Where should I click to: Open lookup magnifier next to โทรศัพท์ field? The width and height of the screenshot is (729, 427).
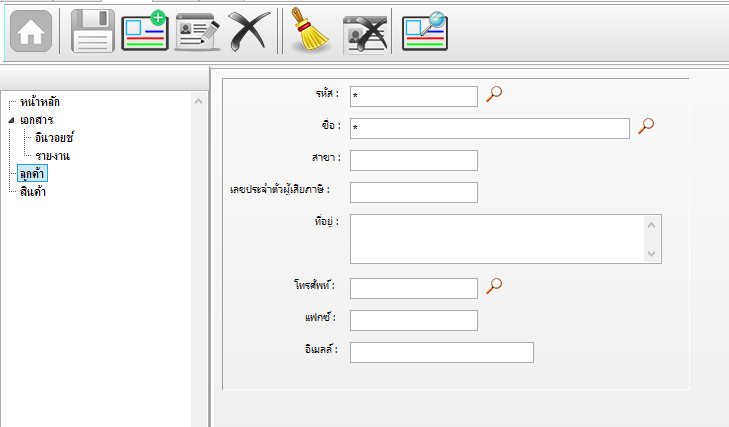click(x=494, y=286)
